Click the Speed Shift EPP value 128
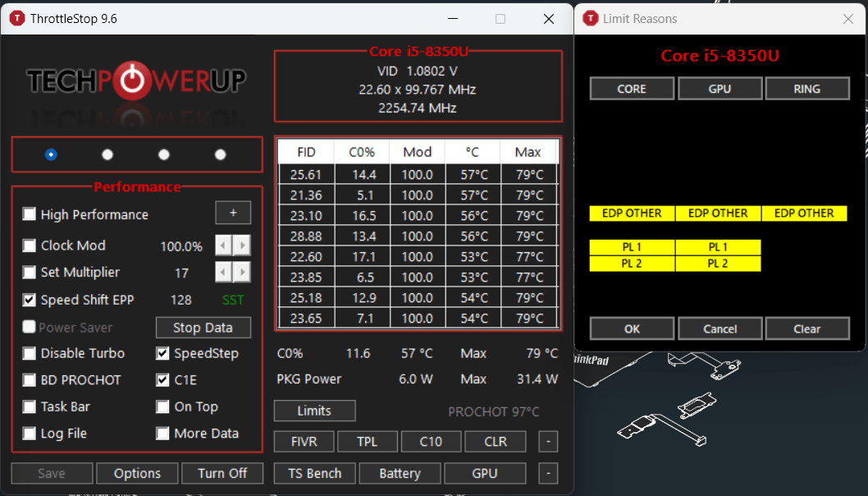This screenshot has height=496, width=868. tap(181, 300)
